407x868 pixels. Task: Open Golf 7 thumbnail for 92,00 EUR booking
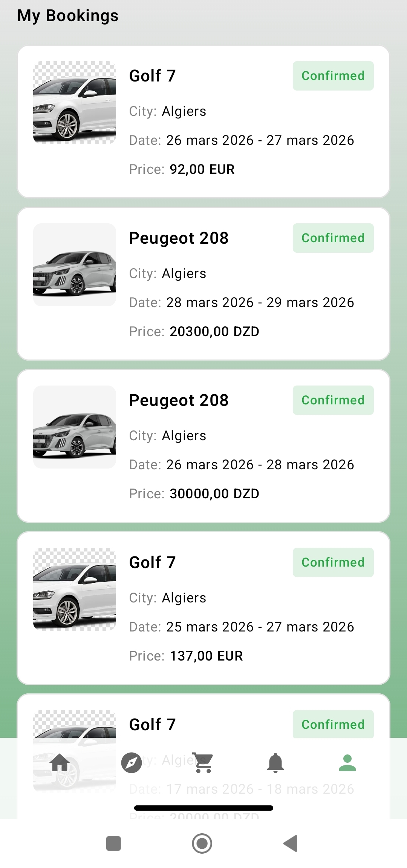coord(75,103)
